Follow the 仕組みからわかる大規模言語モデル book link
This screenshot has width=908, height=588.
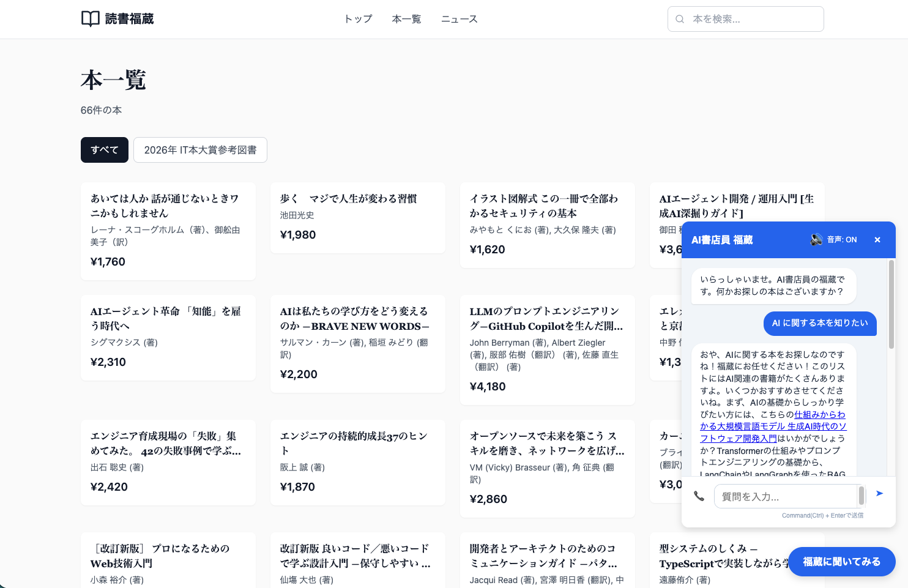(x=773, y=426)
